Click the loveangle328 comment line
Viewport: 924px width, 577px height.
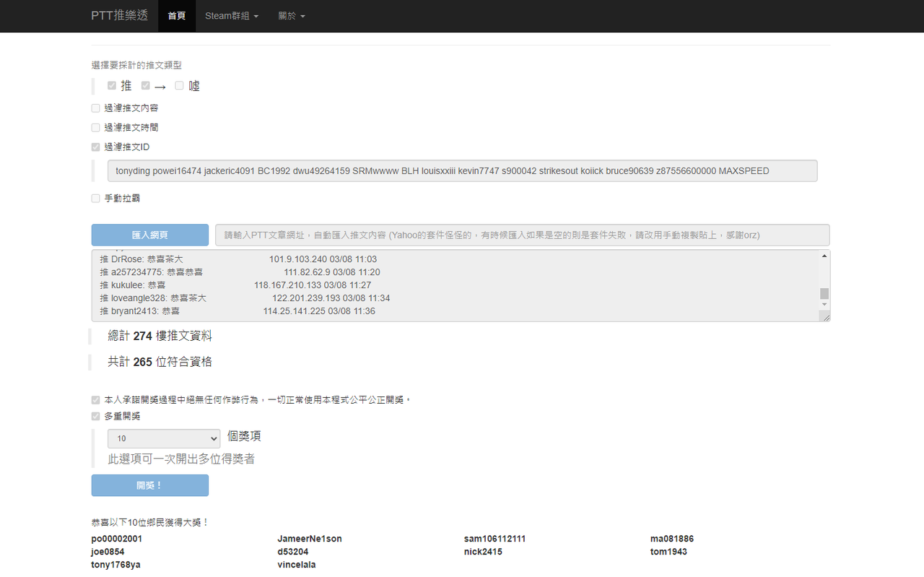pyautogui.click(x=245, y=298)
